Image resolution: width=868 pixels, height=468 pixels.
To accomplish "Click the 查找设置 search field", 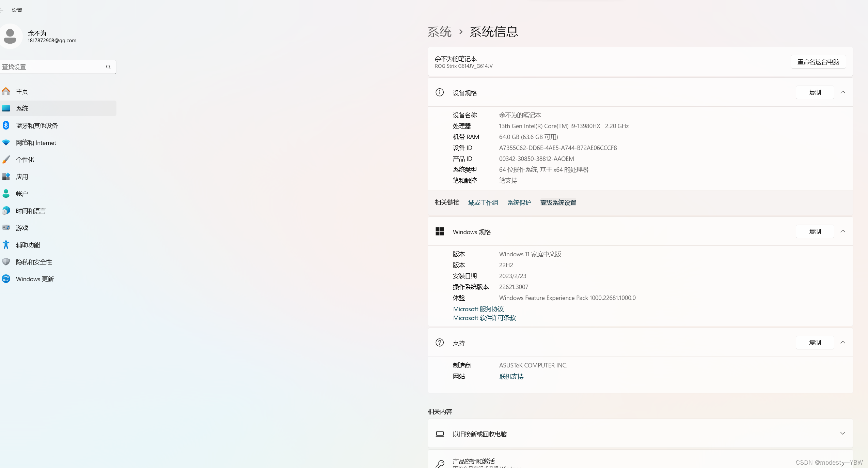I will point(51,67).
